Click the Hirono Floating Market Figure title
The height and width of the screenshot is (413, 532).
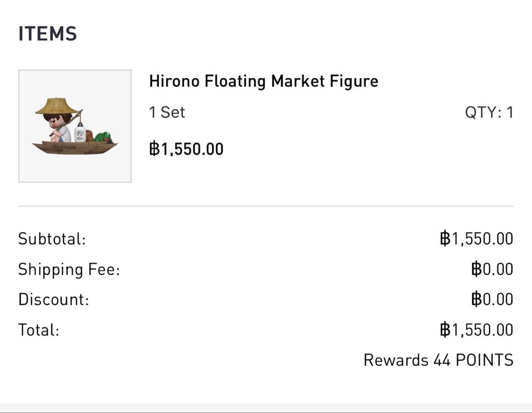point(264,81)
